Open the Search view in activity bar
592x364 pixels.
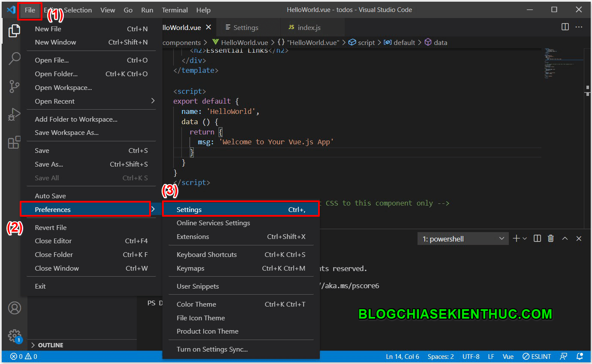point(15,58)
